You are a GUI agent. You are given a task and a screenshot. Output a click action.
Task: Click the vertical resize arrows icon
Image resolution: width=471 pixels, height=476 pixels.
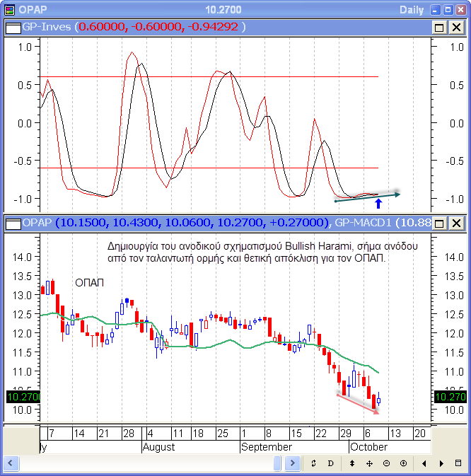[x=352, y=463]
